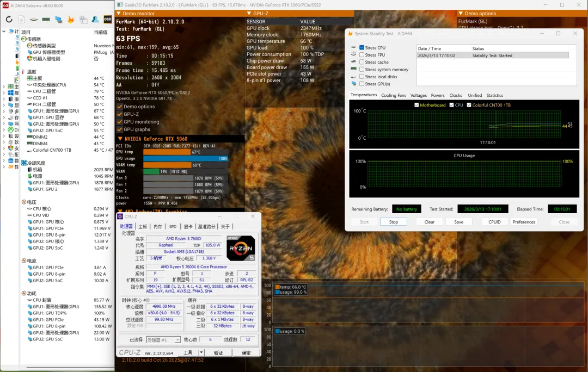Click the CPU icon beside Stress CPU
588x372 pixels.
354,47
